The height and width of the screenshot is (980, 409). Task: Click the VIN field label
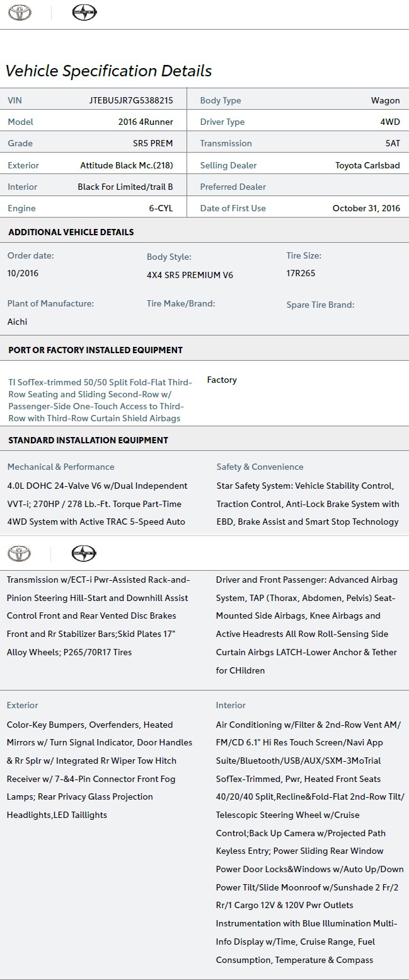(14, 100)
